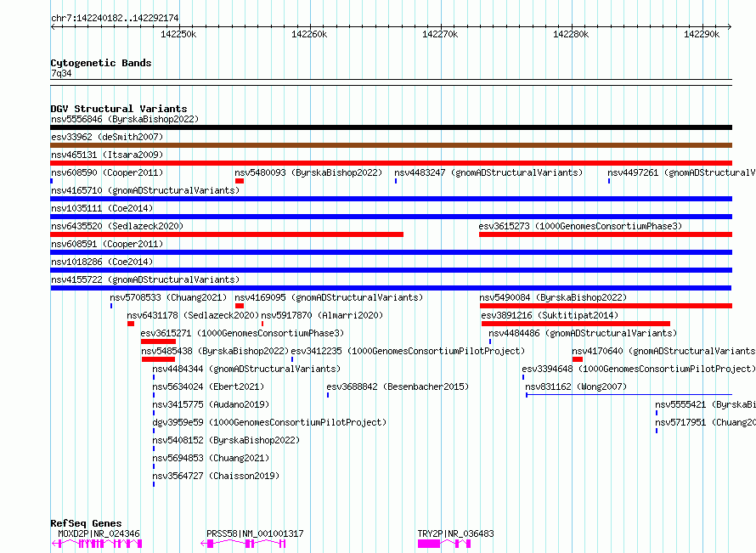The width and height of the screenshot is (756, 553).
Task: Open variant esv3615271 1000Genomes Phase3 label
Action: pyautogui.click(x=243, y=333)
